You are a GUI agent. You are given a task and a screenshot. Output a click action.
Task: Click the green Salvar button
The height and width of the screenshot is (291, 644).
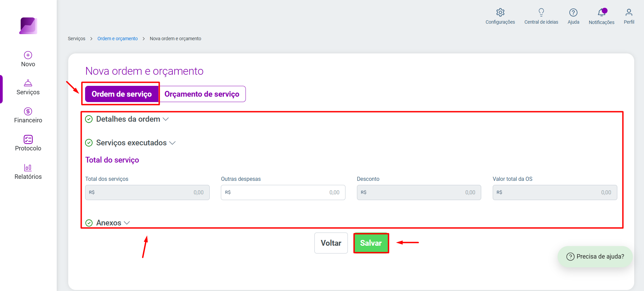pyautogui.click(x=371, y=243)
